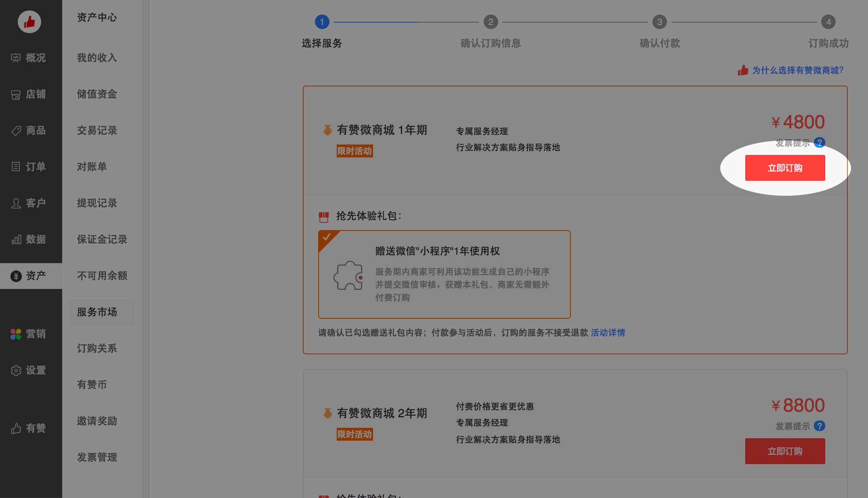868x498 pixels.
Task: Go to 有赞币 page
Action: (x=92, y=385)
